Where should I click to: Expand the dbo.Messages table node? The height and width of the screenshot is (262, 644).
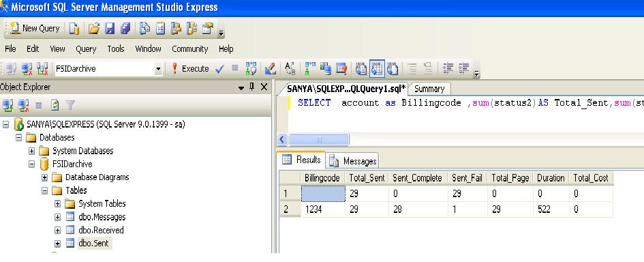click(x=57, y=217)
